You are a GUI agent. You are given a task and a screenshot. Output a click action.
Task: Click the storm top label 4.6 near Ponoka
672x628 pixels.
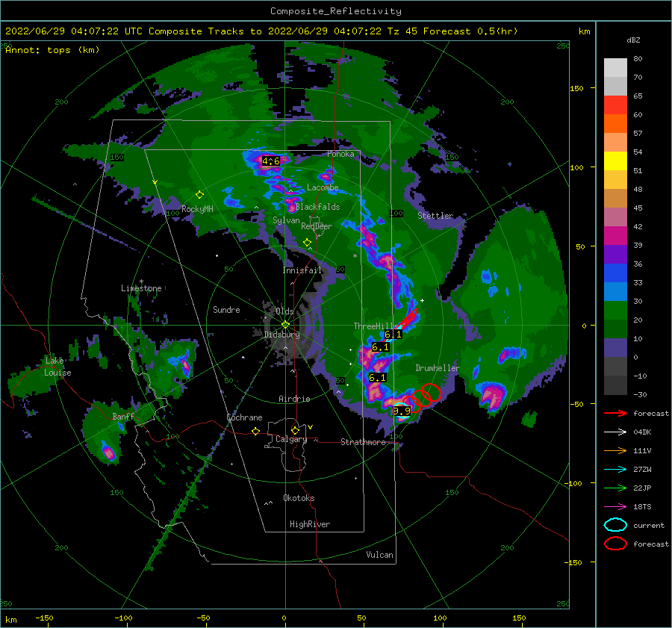point(271,161)
